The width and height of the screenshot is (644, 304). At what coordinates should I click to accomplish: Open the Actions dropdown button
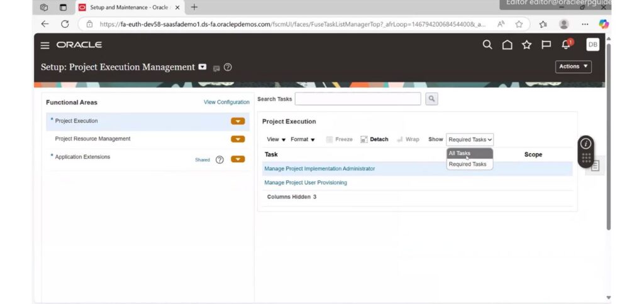[574, 67]
